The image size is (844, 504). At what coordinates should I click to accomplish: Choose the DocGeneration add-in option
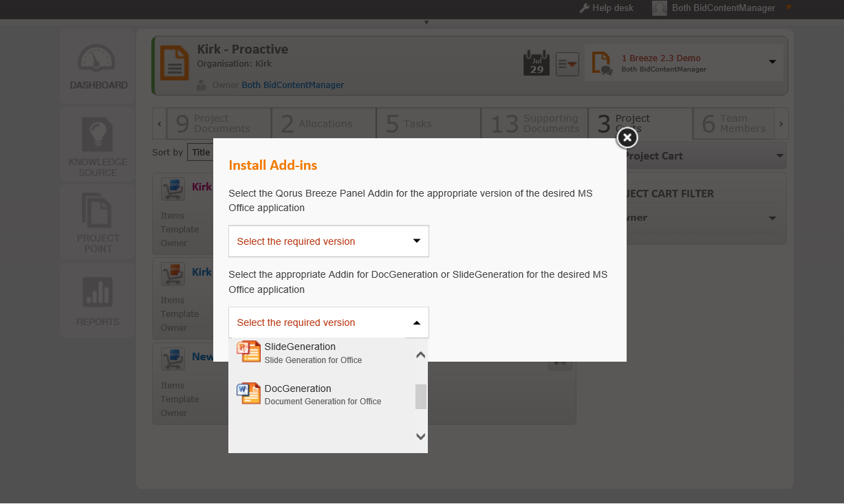[323, 394]
